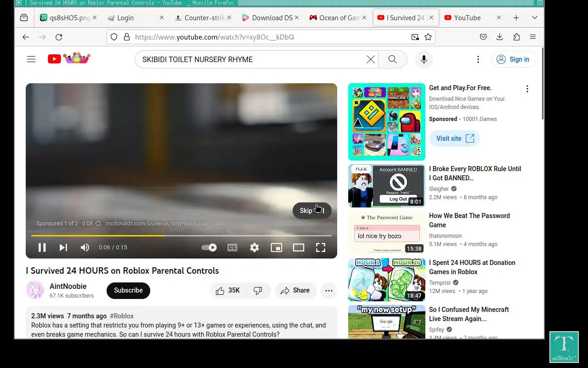This screenshot has height=368, width=588.
Task: Open the YouTube hamburger guide menu
Action: coord(31,59)
